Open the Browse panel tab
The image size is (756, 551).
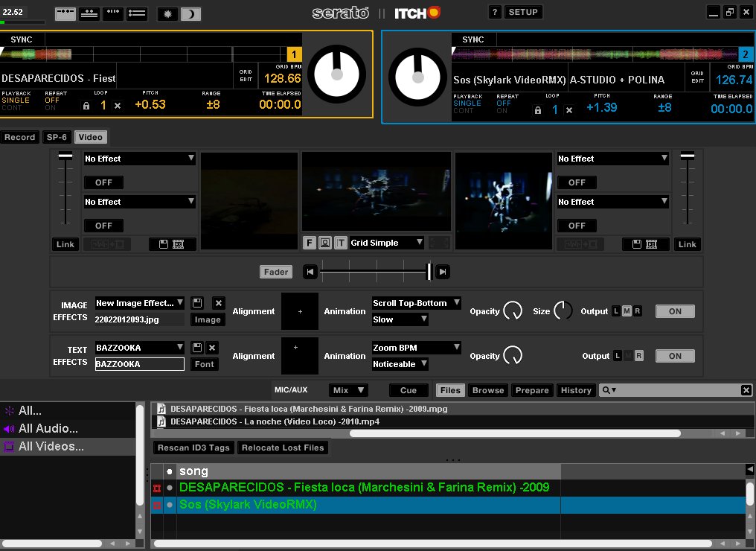(488, 390)
